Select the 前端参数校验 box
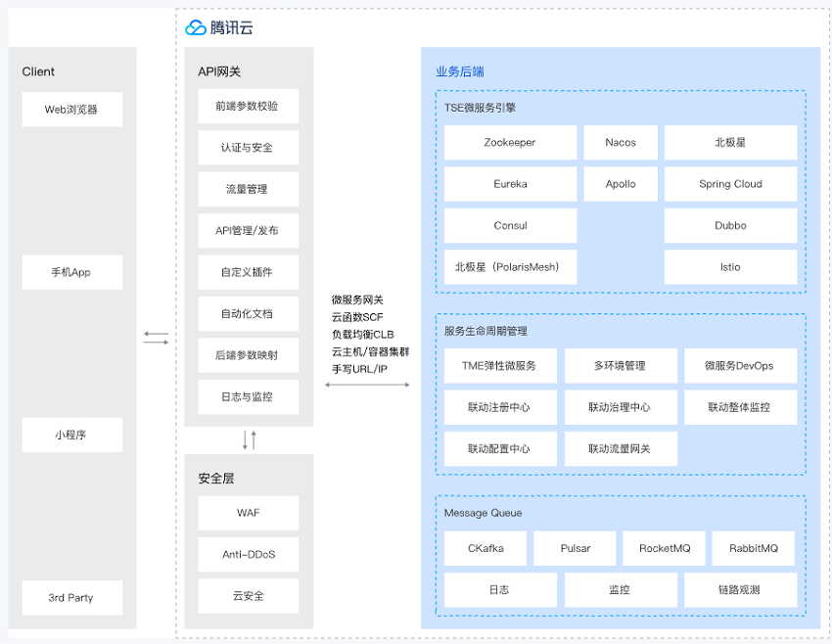This screenshot has width=832, height=644. 249,106
